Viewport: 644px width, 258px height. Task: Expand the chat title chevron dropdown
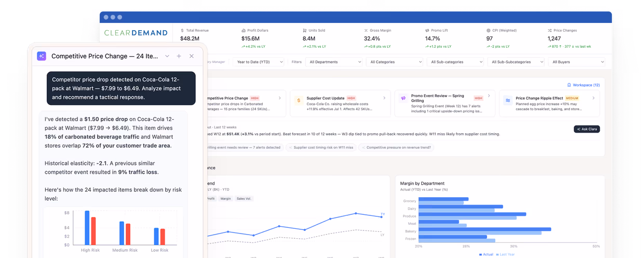click(x=167, y=56)
